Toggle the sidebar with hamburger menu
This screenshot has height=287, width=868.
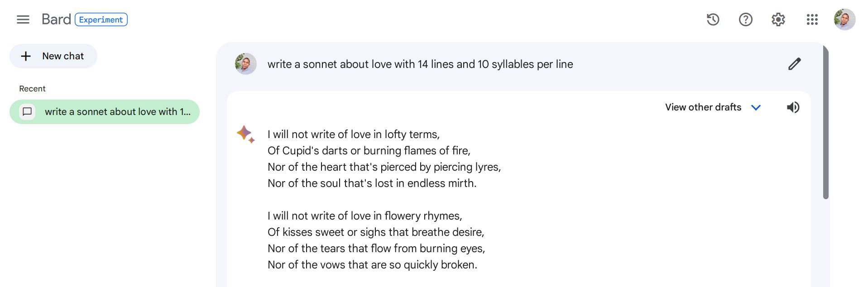click(x=23, y=19)
